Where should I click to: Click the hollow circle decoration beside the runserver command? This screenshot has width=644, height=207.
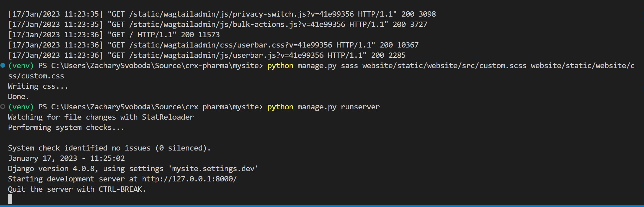click(x=3, y=107)
